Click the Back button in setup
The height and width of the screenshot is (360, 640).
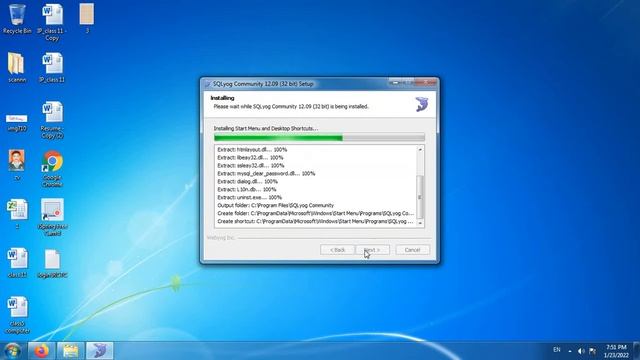338,250
